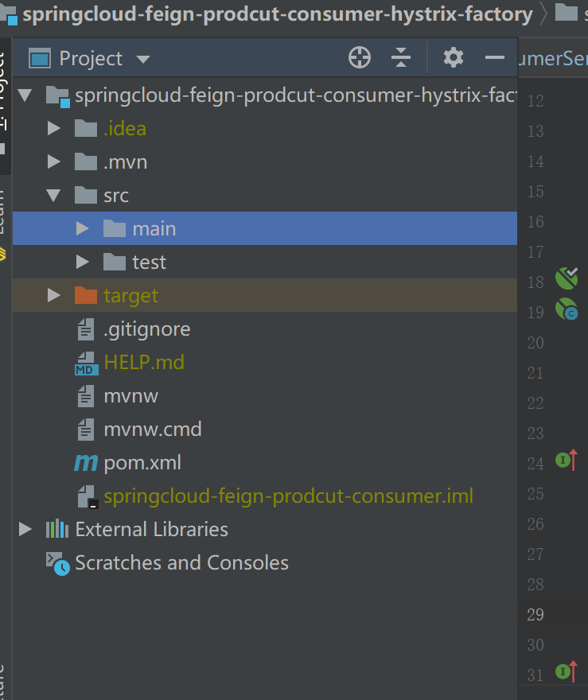Expand the .mvn folder

point(53,161)
